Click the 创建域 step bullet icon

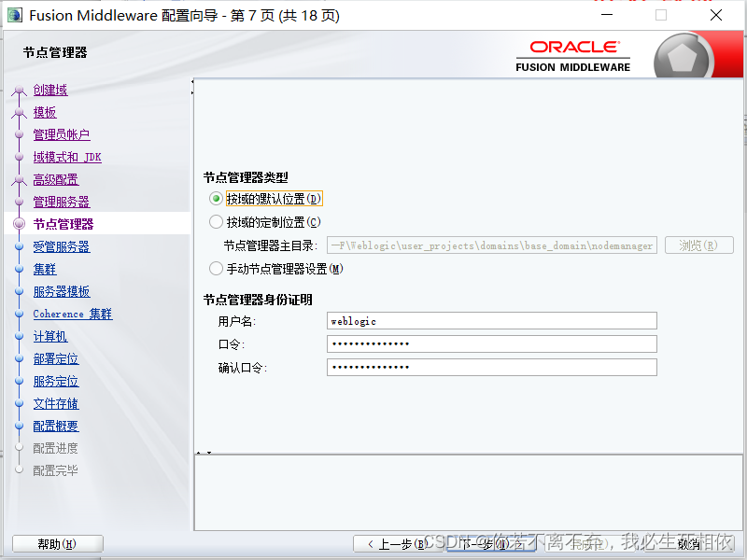[x=19, y=90]
